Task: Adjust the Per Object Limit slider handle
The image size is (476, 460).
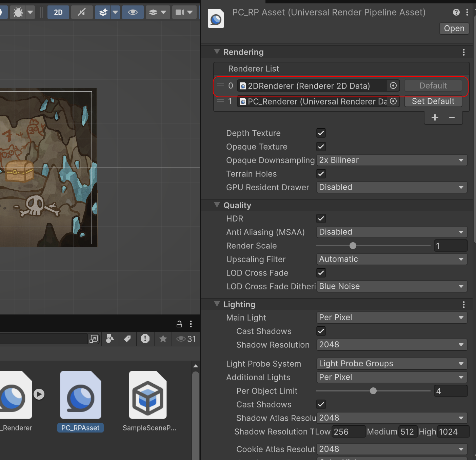Action: click(x=373, y=391)
